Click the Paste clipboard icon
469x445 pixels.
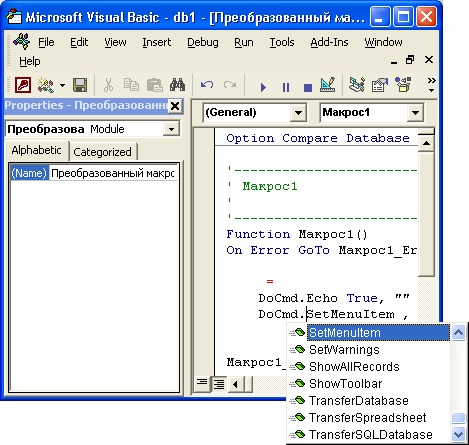pos(155,85)
